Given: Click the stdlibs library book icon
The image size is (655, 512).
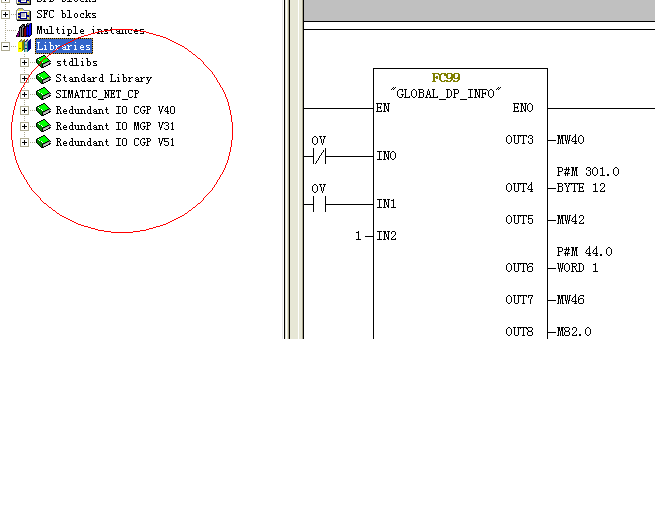Looking at the screenshot, I should tap(43, 62).
